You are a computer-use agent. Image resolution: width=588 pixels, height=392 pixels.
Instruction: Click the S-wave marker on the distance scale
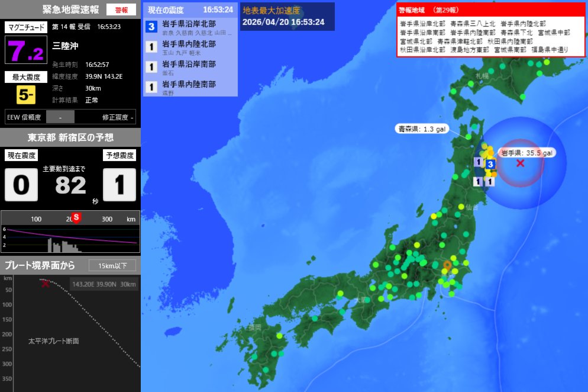pyautogui.click(x=76, y=218)
